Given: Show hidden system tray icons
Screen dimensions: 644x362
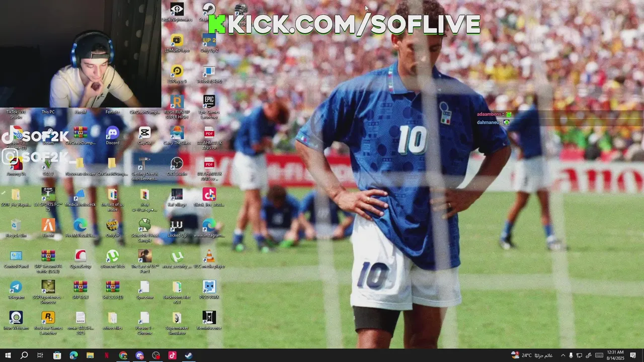Looking at the screenshot, I should point(563,355).
